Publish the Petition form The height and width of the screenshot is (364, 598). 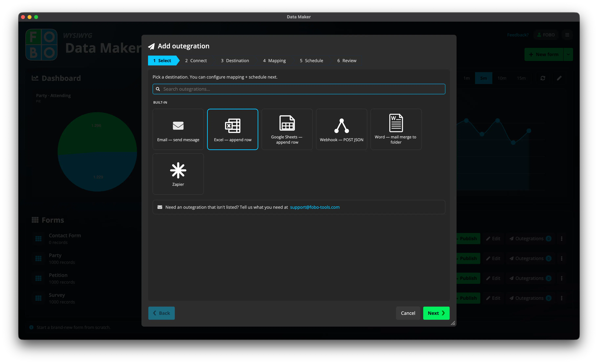click(x=468, y=278)
